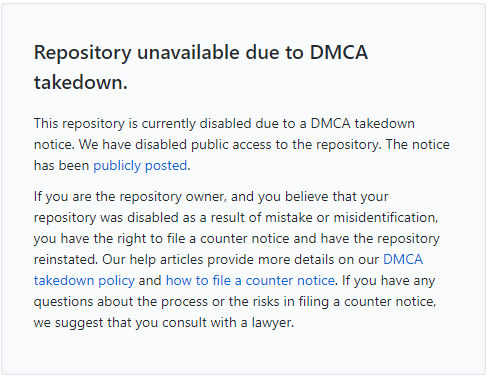Click the word posted in the blue link

tap(166, 166)
